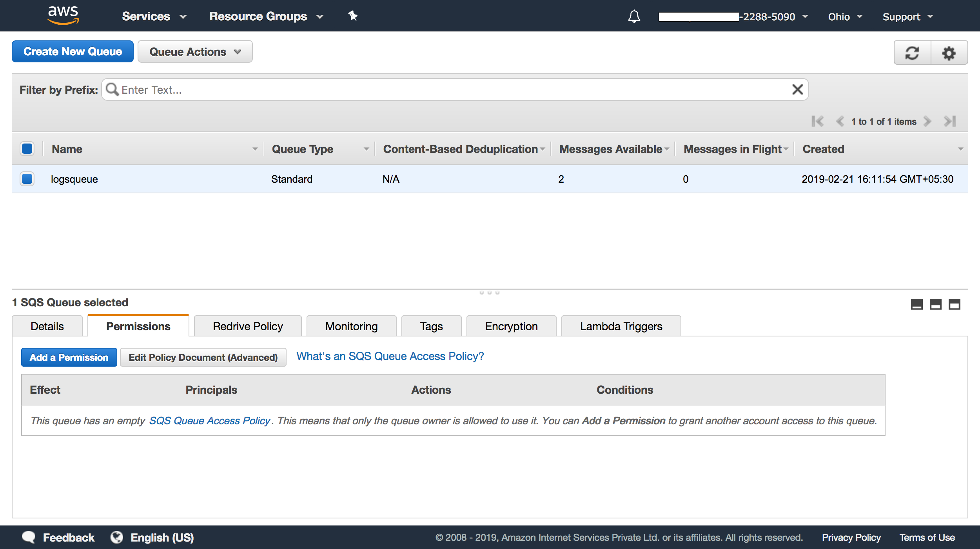Click the pin shortcut icon in navbar
The width and height of the screenshot is (980, 549).
[x=352, y=16]
